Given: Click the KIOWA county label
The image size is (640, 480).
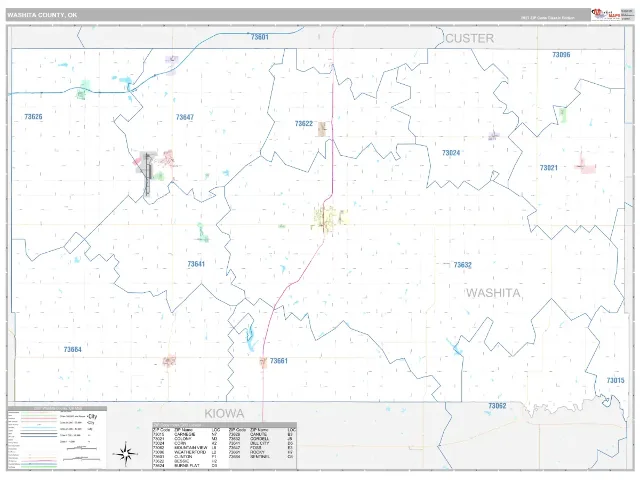Looking at the screenshot, I should pos(224,413).
